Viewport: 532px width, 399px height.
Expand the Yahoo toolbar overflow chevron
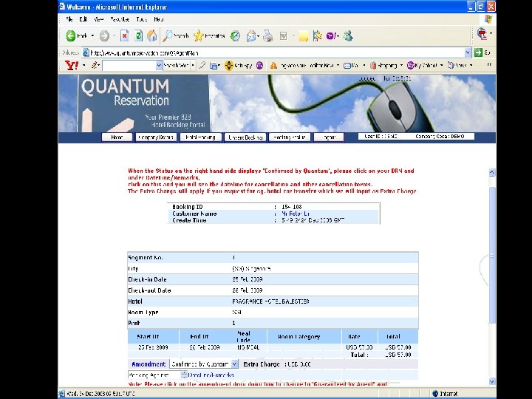coord(489,64)
